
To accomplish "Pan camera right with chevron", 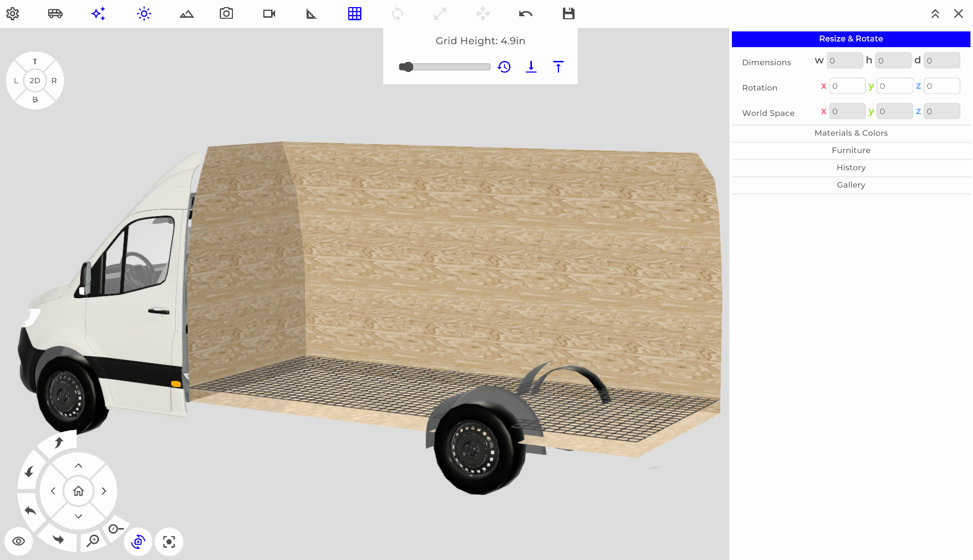I will click(104, 491).
